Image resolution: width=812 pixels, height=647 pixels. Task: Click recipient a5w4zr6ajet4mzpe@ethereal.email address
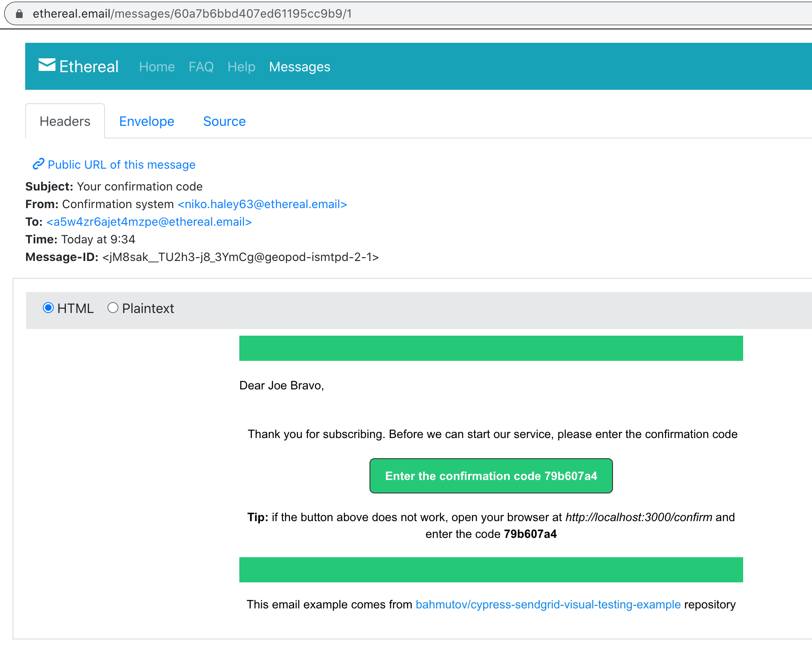point(149,222)
